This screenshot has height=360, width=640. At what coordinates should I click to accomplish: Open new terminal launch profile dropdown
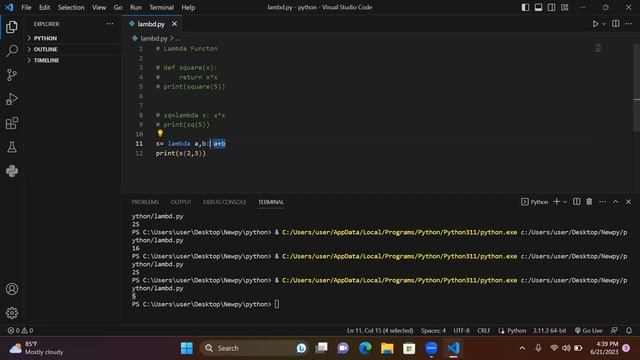[x=565, y=202]
